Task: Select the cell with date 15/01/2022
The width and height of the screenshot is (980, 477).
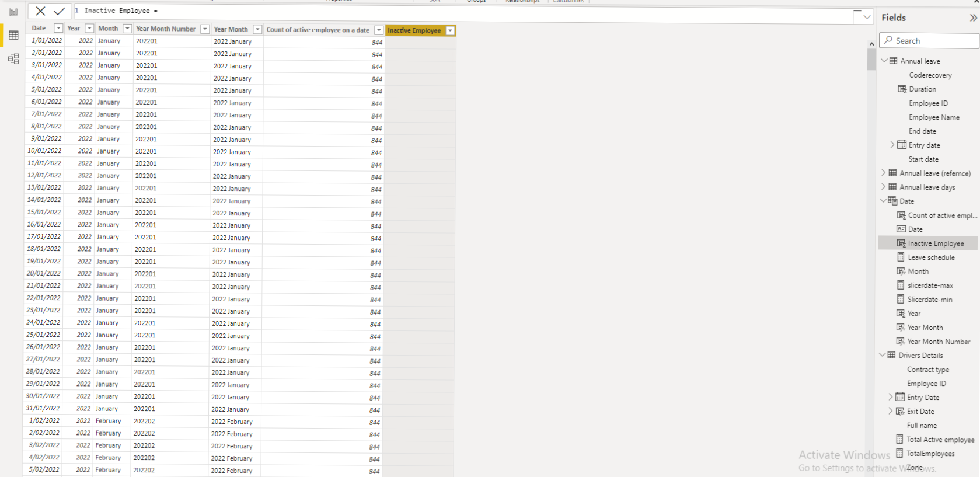Action: click(x=44, y=213)
